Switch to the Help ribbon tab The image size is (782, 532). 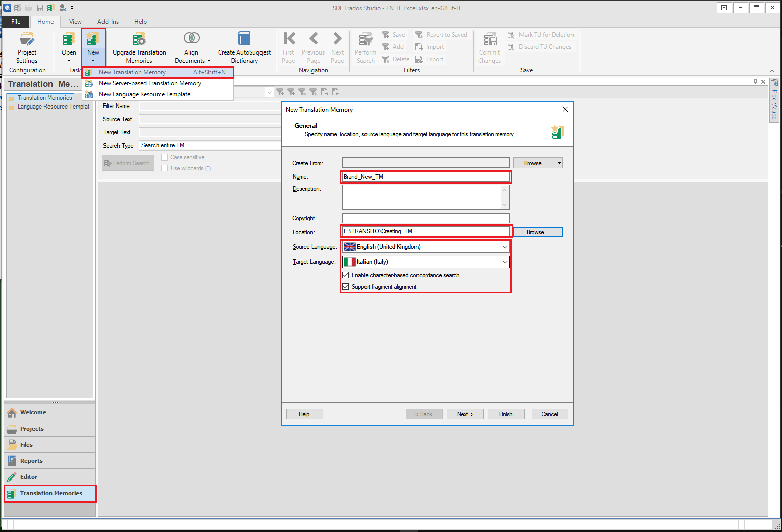(x=140, y=22)
